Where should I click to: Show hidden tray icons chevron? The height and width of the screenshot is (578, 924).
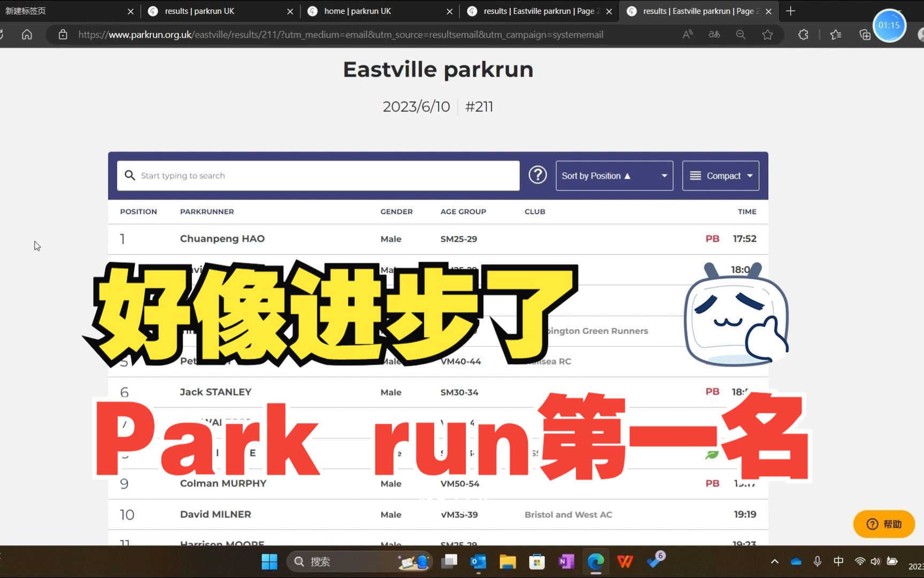click(774, 561)
